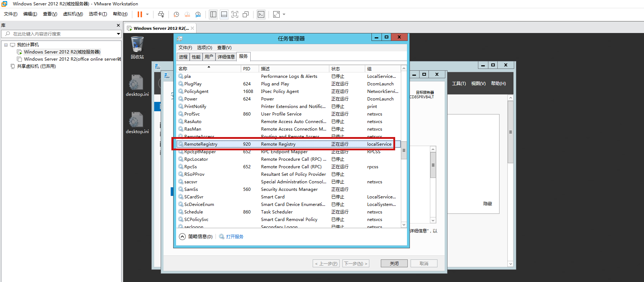644x282 pixels.
Task: Select the Schedule service row
Action: (289, 212)
